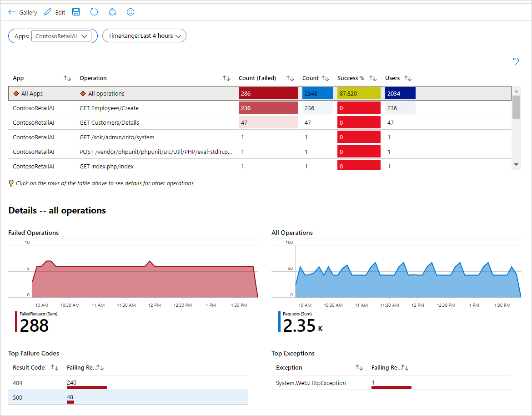The height and width of the screenshot is (416, 532).
Task: Sort Top Failure Codes by Result Code
Action: [x=55, y=368]
